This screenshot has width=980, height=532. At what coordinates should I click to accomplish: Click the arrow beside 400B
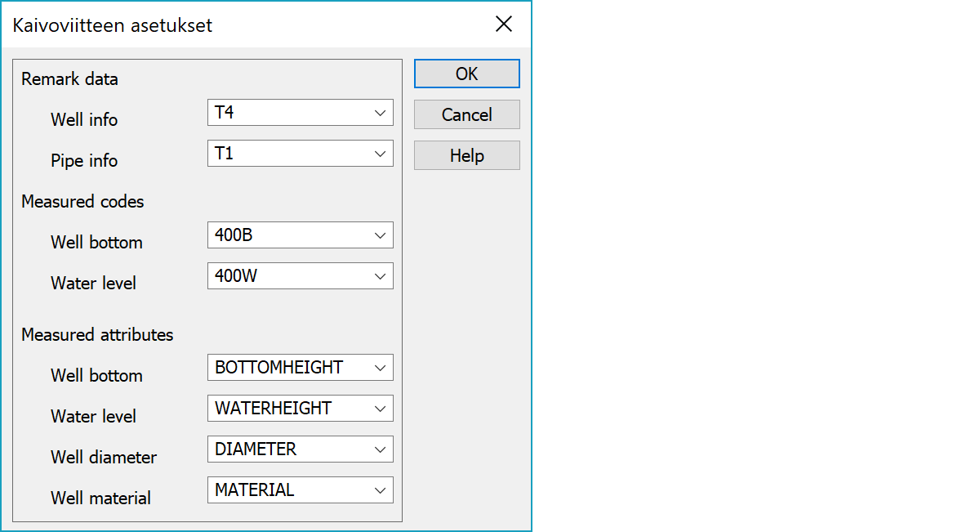[x=380, y=235]
